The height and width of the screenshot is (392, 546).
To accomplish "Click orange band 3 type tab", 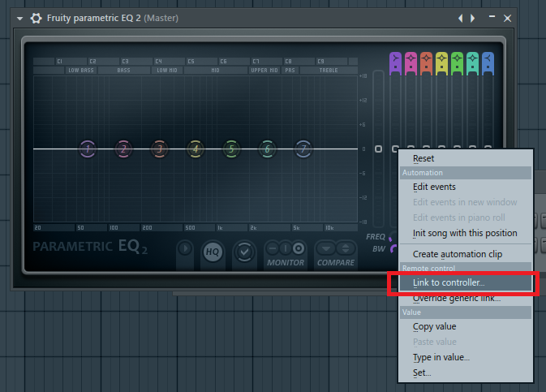I will pos(426,63).
